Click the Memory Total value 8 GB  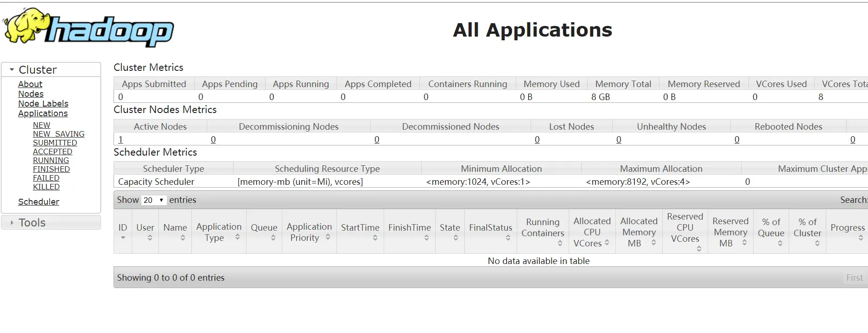click(601, 97)
